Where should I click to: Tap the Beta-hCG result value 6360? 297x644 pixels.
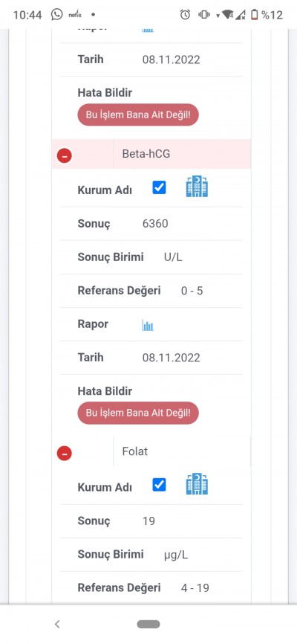point(155,224)
